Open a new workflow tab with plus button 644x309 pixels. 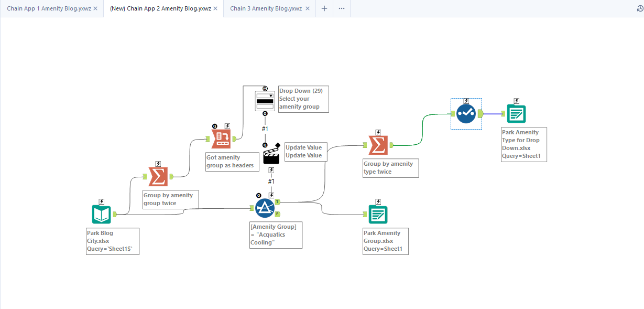324,8
